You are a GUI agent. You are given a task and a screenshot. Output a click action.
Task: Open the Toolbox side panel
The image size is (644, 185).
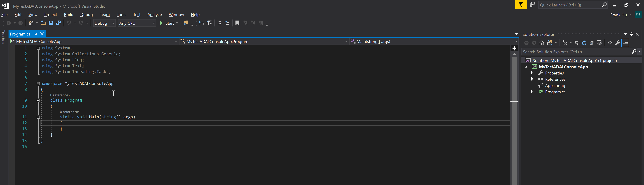(x=3, y=37)
